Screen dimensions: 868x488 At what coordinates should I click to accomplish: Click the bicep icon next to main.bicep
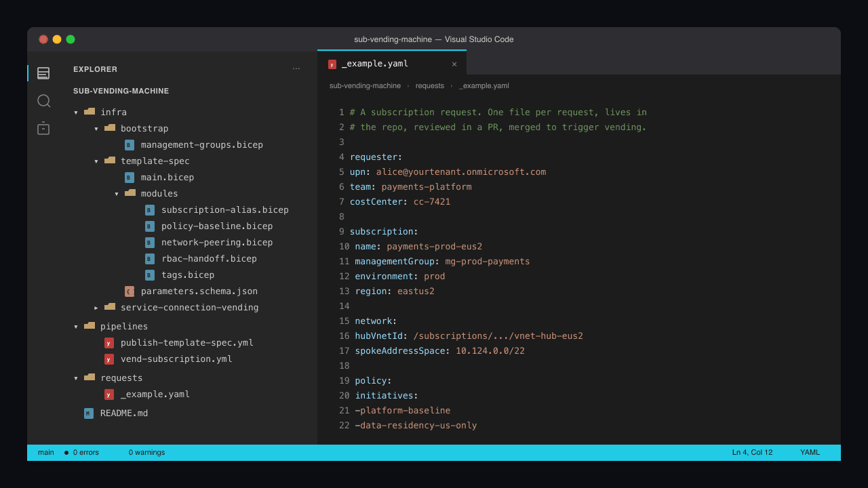130,178
